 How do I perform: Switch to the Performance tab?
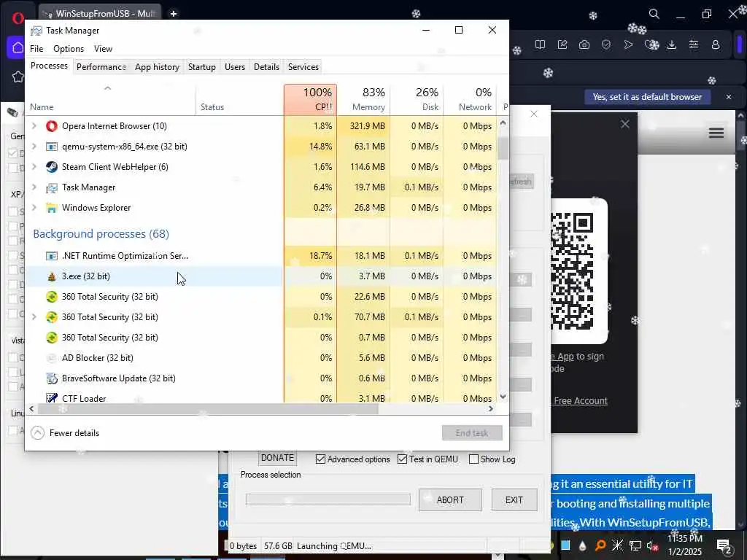pyautogui.click(x=101, y=67)
